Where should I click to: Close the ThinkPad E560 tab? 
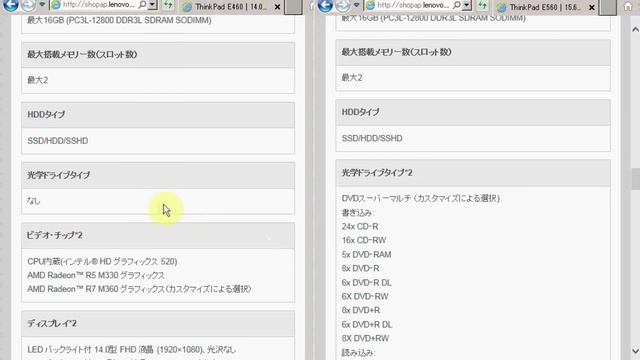tap(592, 7)
